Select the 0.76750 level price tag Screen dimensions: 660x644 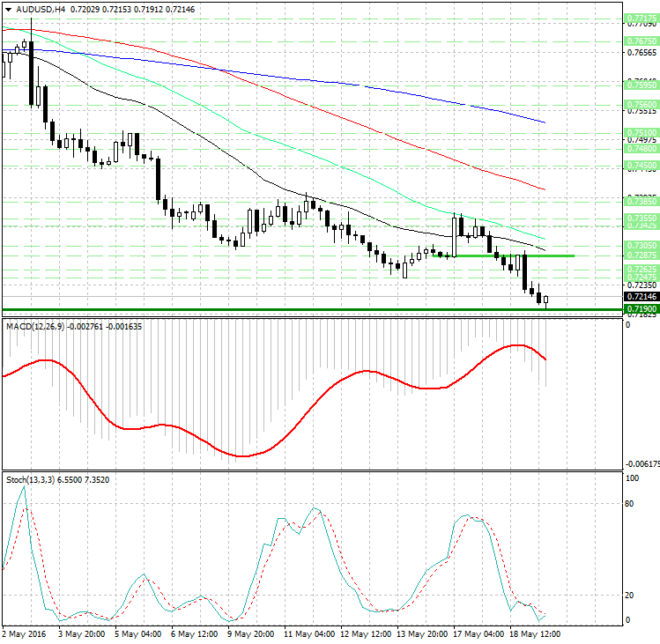(641, 41)
